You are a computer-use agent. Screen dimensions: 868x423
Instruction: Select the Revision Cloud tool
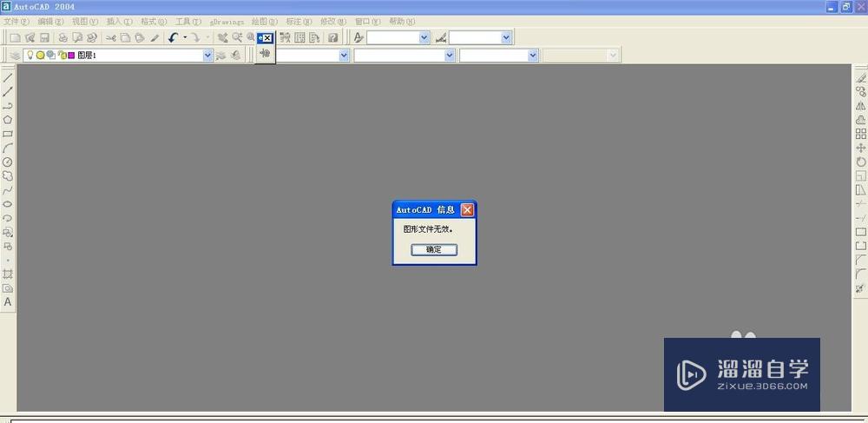[x=8, y=176]
